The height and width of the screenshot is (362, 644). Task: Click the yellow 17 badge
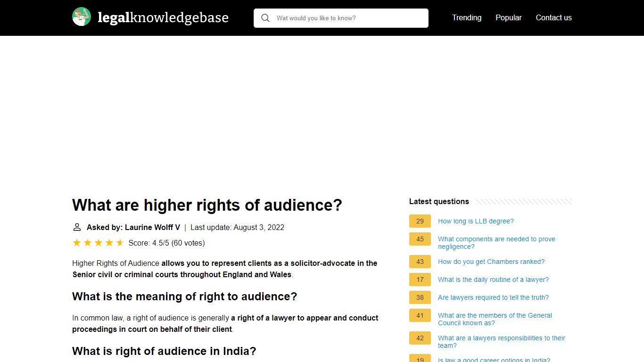coord(420,280)
